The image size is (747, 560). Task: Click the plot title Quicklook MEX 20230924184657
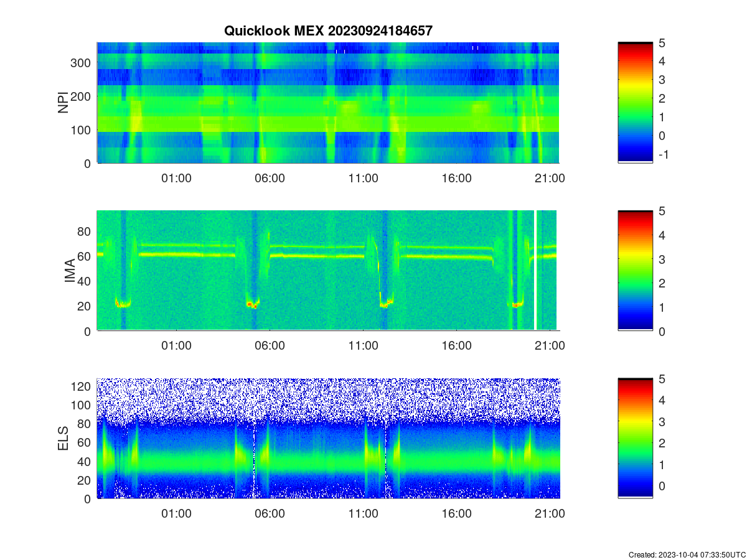tap(328, 30)
